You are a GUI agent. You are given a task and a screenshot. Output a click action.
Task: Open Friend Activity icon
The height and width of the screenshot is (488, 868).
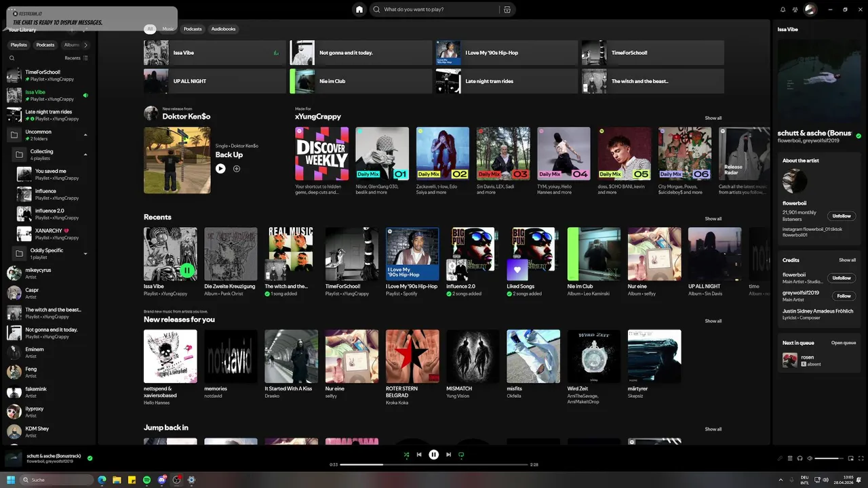point(793,9)
